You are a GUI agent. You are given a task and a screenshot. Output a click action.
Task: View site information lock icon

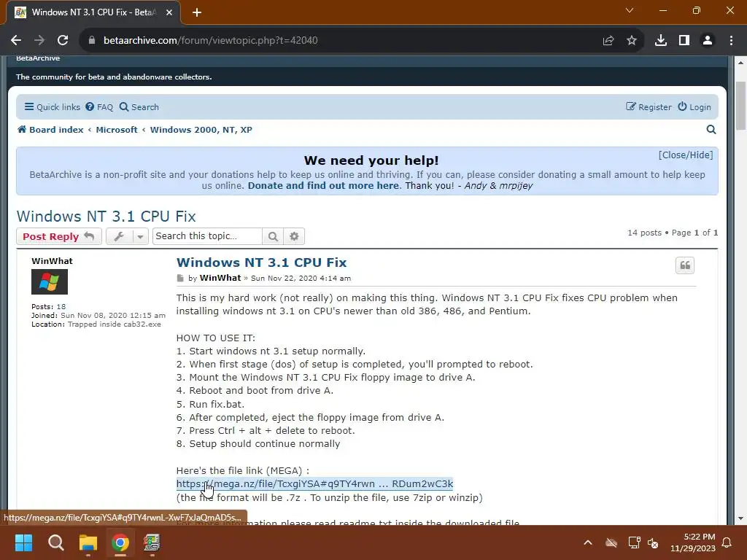coord(91,41)
